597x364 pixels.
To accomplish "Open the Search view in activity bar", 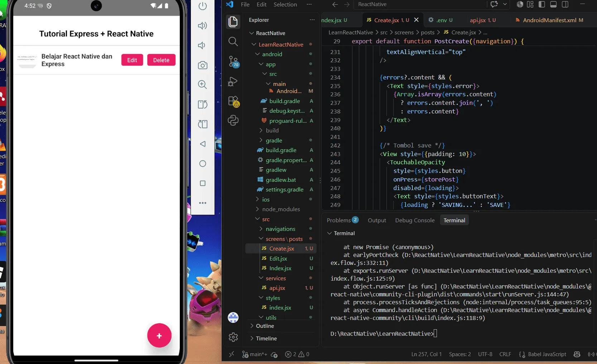I will (233, 42).
